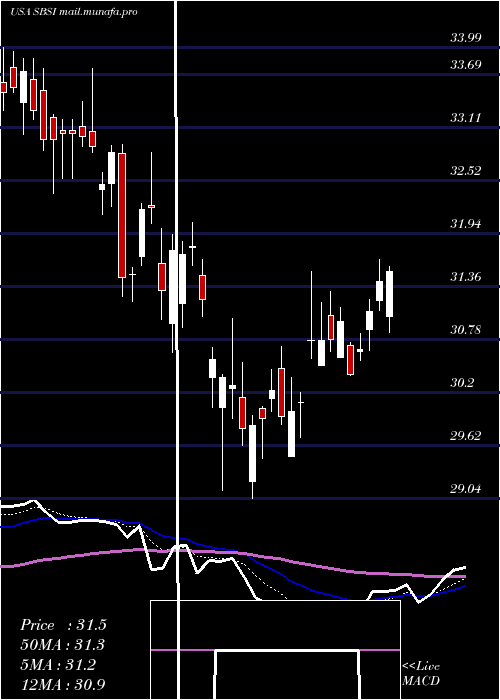Image resolution: width=500 pixels, height=700 pixels.
Task: Click the Price : 31.5 readout
Action: click(63, 625)
